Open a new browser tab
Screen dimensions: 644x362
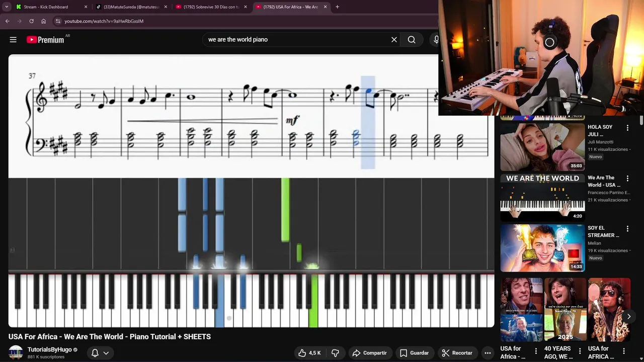tap(337, 7)
